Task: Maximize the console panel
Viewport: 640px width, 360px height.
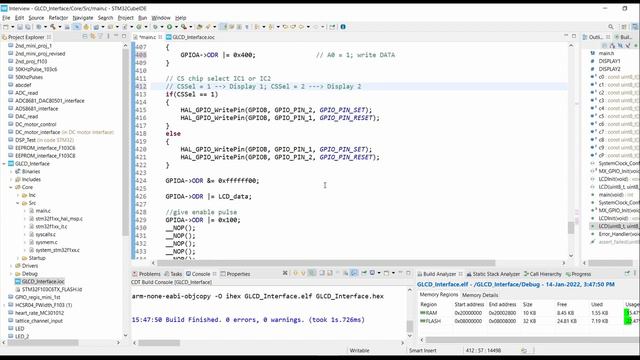Action: point(408,273)
